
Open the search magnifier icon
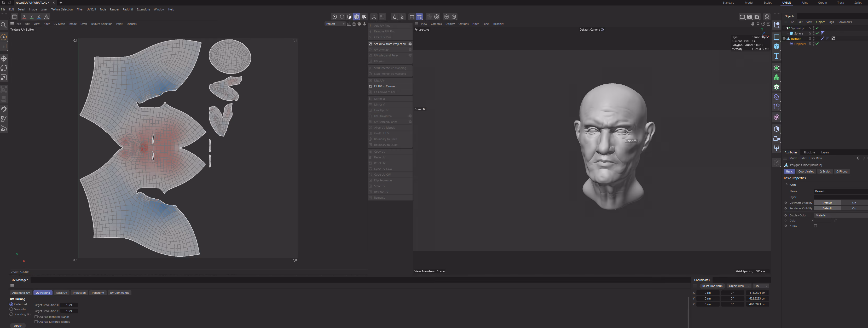pos(4,25)
